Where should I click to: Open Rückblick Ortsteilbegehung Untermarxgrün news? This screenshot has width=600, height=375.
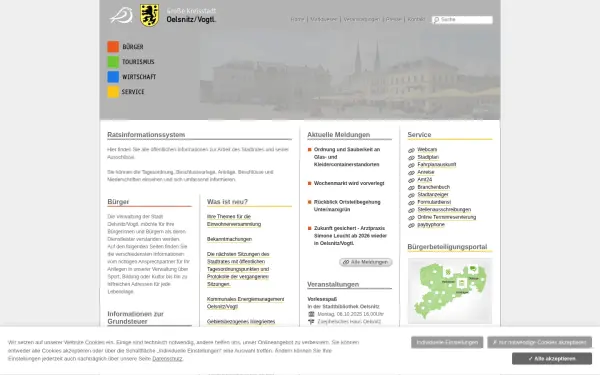point(347,206)
